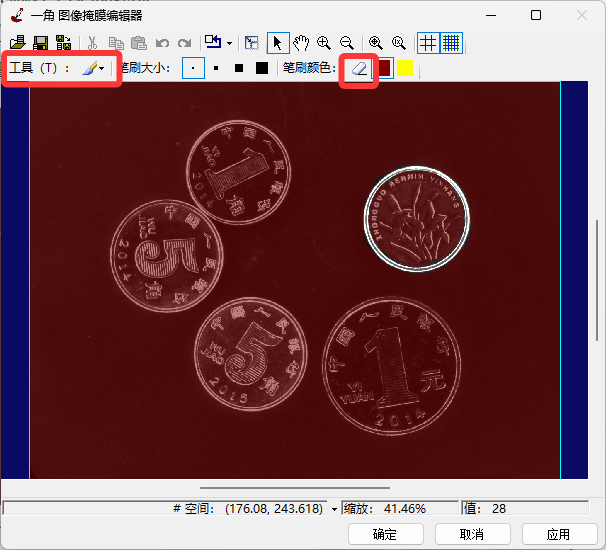Pick the eraser brush color
Screen dimensions: 606x550
click(359, 69)
